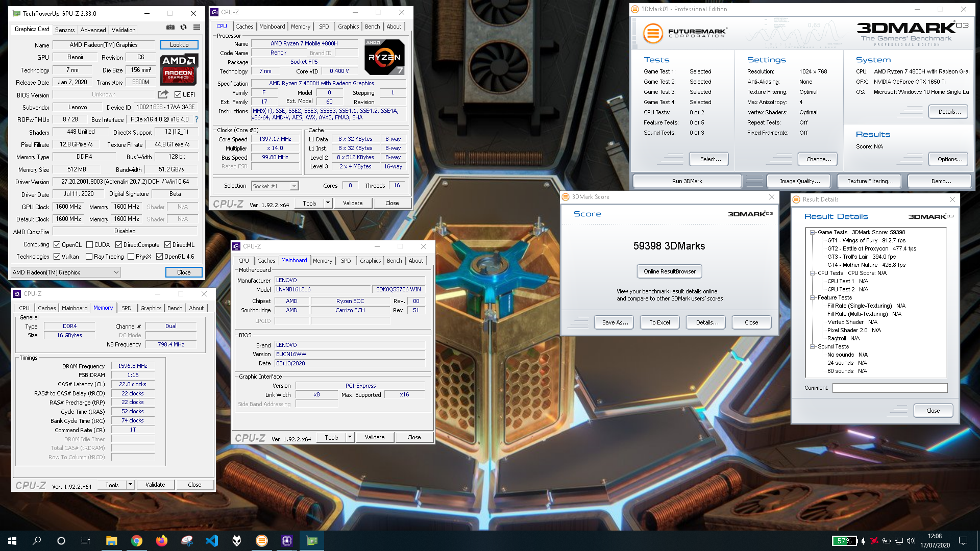Open Firefox from the taskbar
The width and height of the screenshot is (980, 551).
161,541
